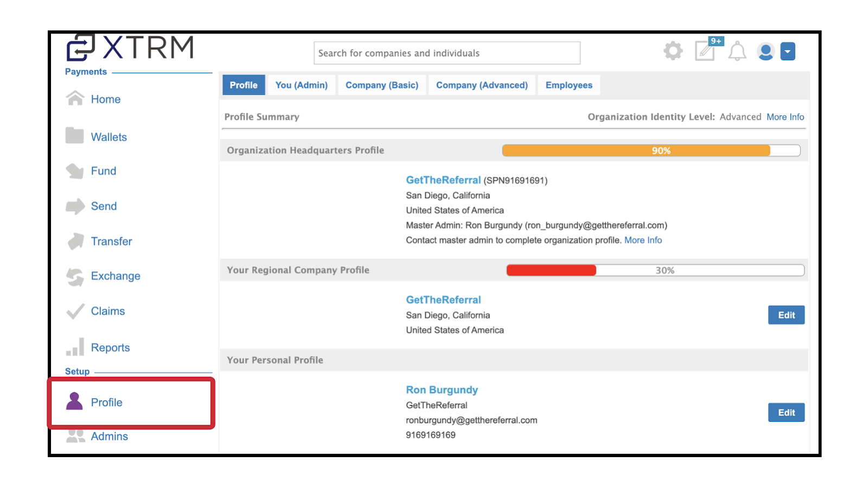Click the Fund icon in sidebar
This screenshot has height=487, width=868.
point(75,171)
